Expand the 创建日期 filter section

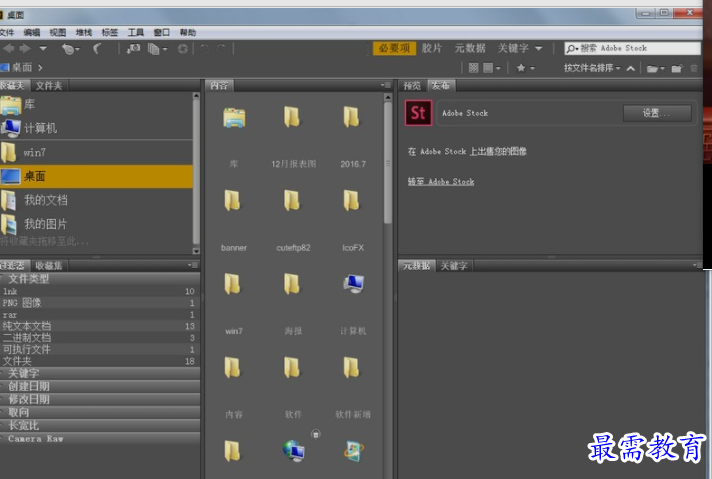pyautogui.click(x=100, y=386)
